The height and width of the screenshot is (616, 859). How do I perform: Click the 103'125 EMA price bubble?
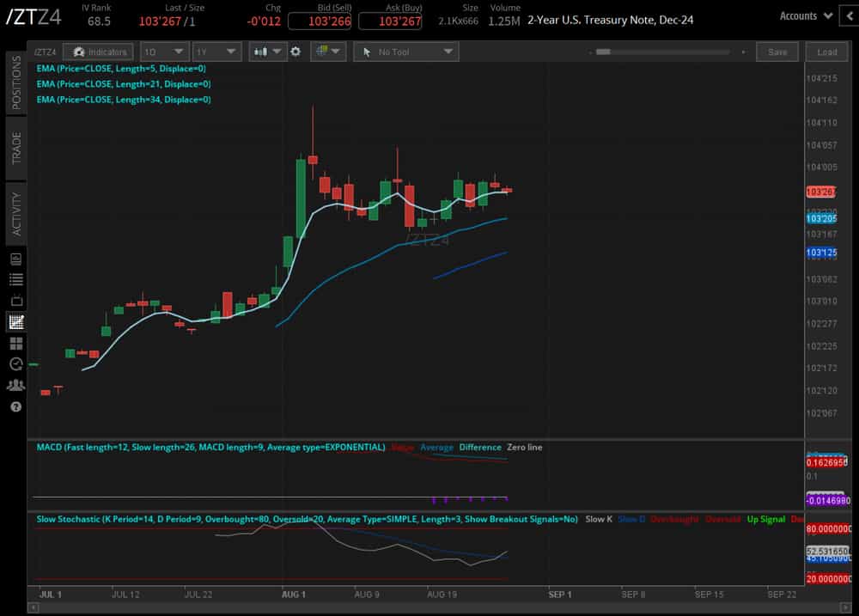(821, 253)
